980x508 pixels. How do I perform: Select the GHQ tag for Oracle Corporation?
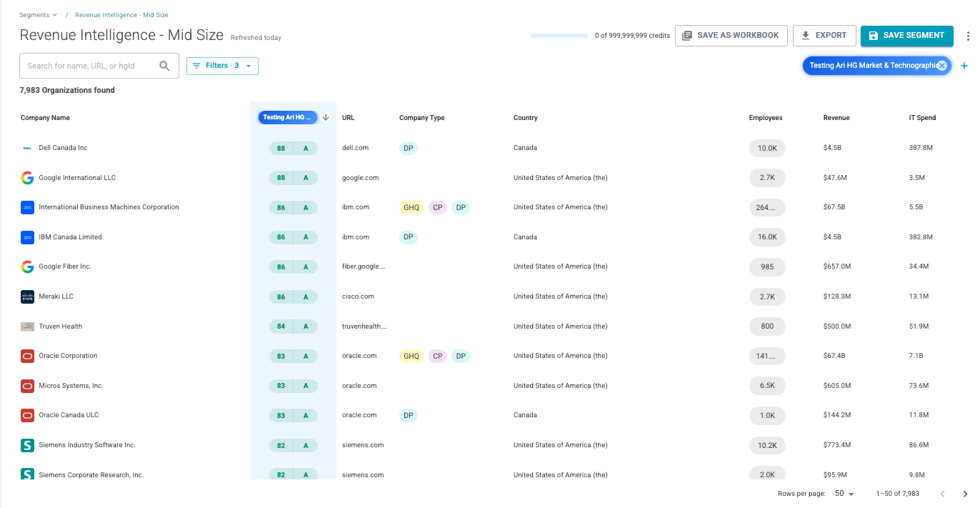coord(411,356)
